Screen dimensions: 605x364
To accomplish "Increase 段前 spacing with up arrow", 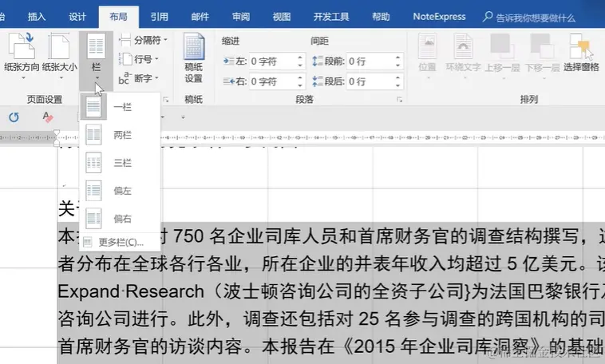I will click(x=397, y=57).
